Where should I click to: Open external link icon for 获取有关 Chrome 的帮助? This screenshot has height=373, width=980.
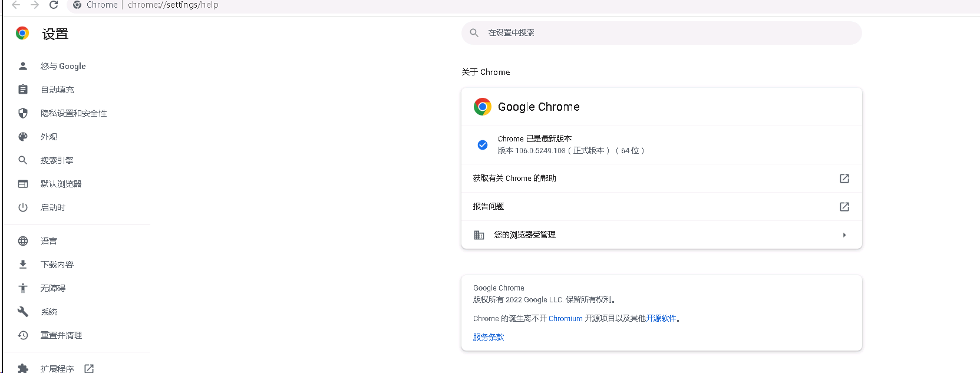(x=844, y=179)
